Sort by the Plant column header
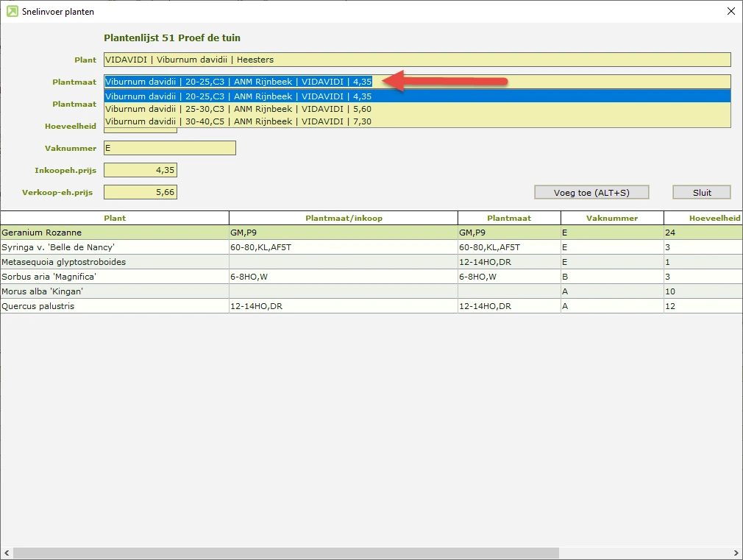743x560 pixels. point(115,218)
